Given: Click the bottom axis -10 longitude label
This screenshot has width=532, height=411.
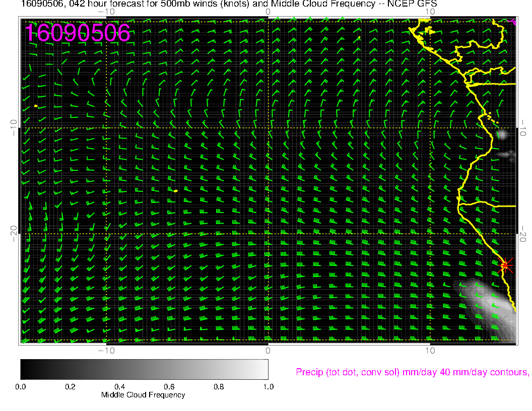Looking at the screenshot, I should coord(106,351).
